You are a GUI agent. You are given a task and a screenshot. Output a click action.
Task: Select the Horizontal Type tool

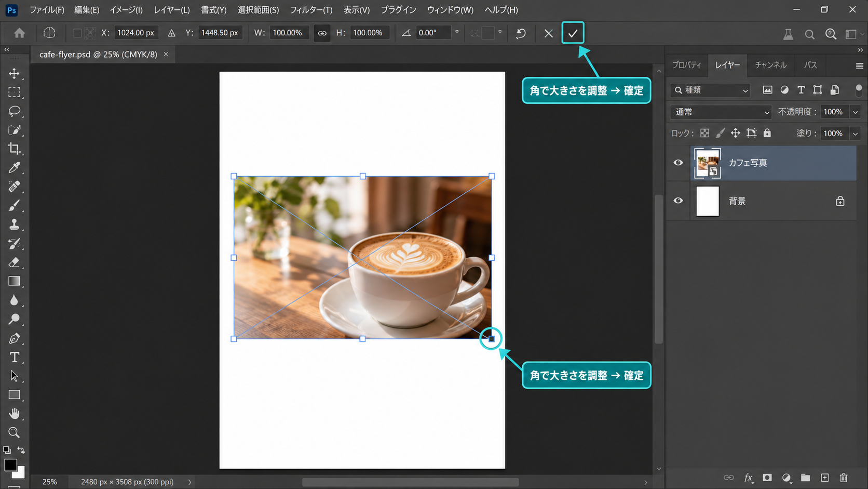pyautogui.click(x=14, y=358)
